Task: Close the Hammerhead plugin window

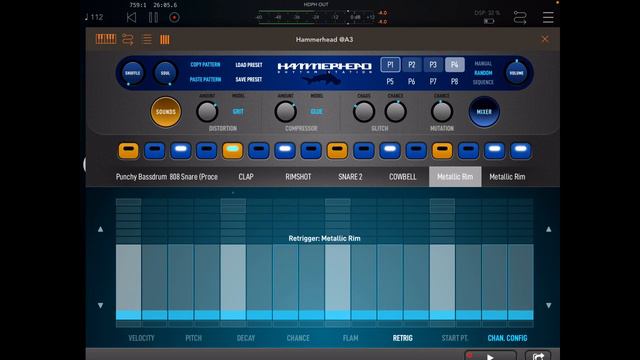Action: click(545, 39)
